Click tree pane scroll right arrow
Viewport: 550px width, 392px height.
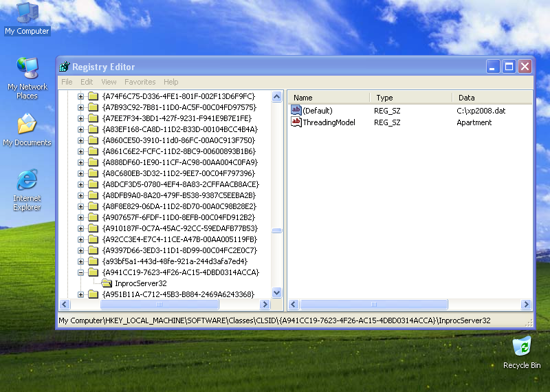(x=265, y=304)
